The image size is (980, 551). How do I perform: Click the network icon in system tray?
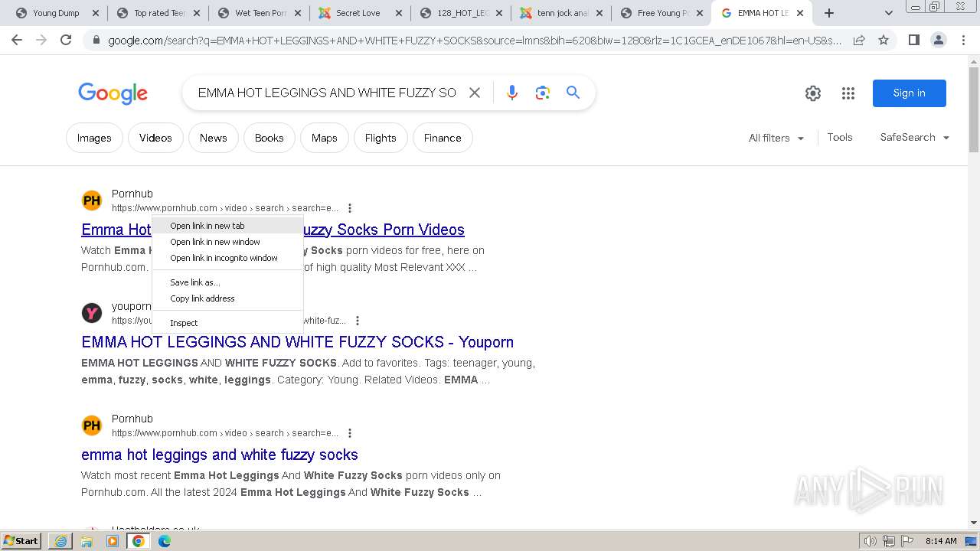pyautogui.click(x=888, y=541)
